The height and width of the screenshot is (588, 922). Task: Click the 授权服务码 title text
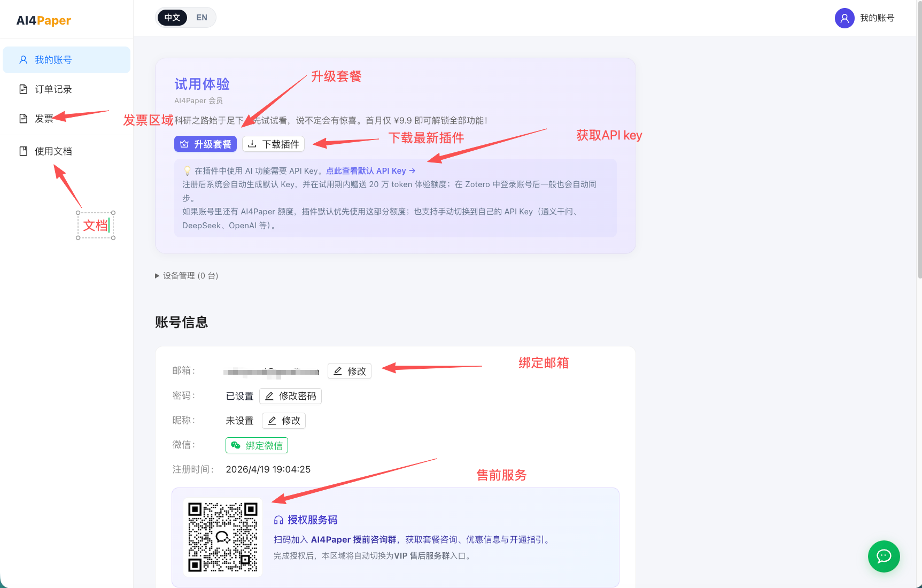(x=313, y=520)
